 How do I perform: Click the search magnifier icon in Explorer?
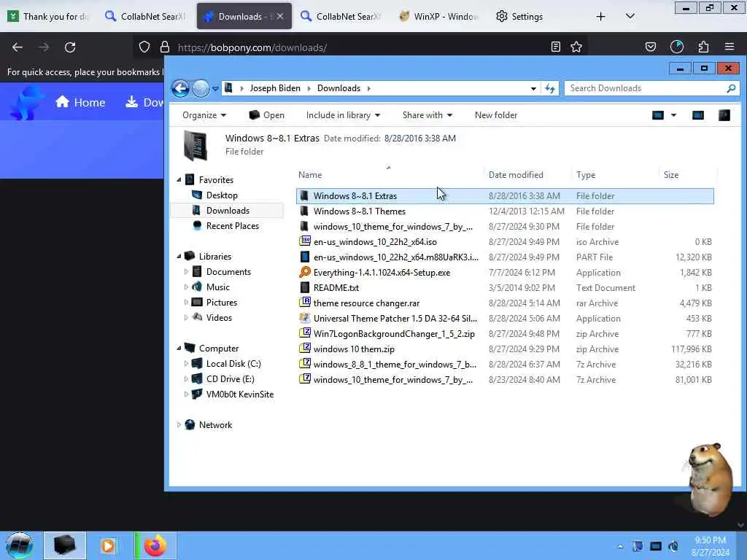coord(731,88)
